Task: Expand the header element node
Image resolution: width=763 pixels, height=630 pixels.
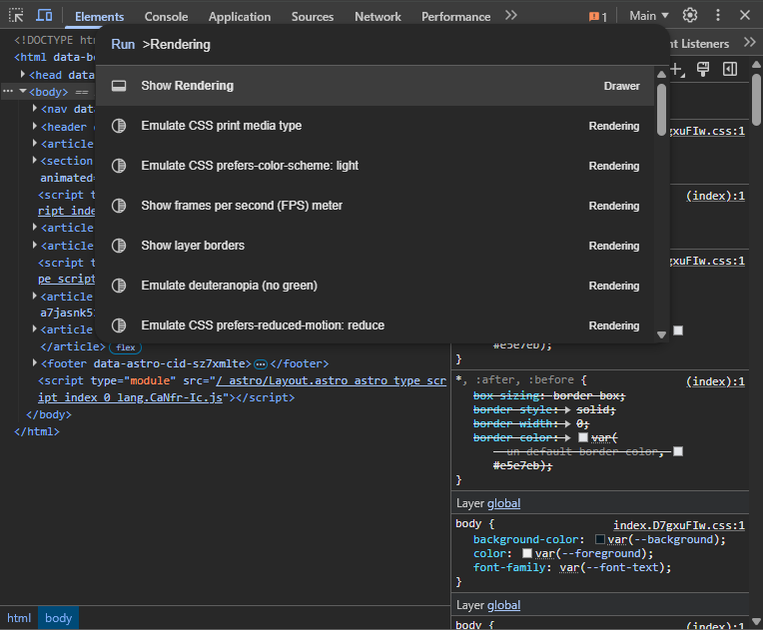Action: coord(35,126)
